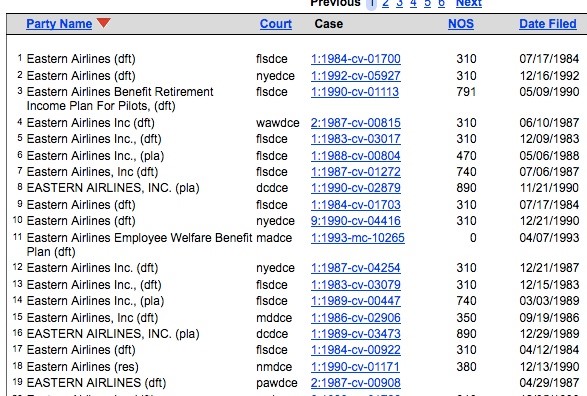Open case 1:1984-cv-01703
The width and height of the screenshot is (587, 396).
356,205
